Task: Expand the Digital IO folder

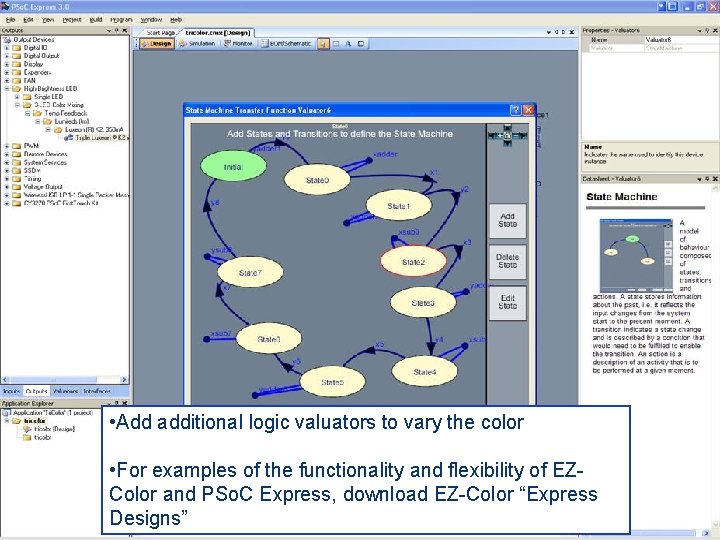Action: point(7,48)
